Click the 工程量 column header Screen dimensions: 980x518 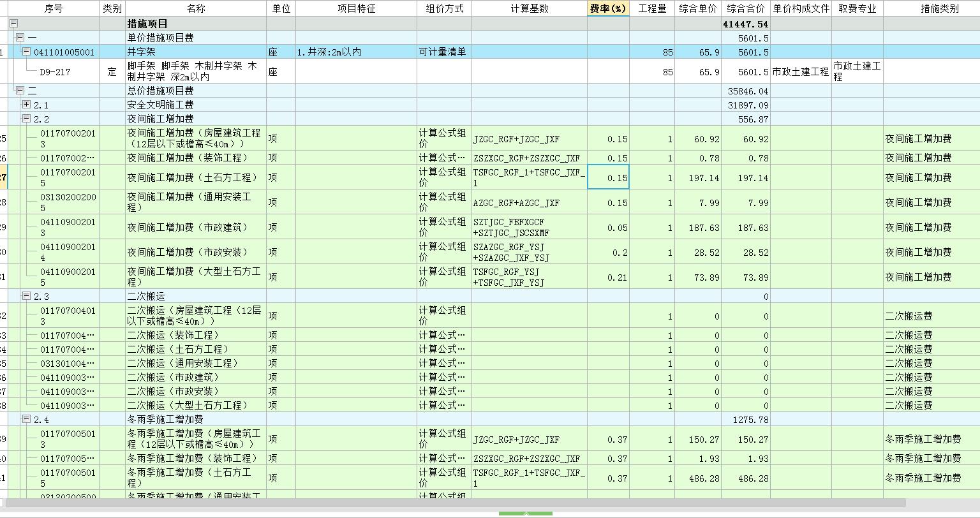(x=652, y=8)
